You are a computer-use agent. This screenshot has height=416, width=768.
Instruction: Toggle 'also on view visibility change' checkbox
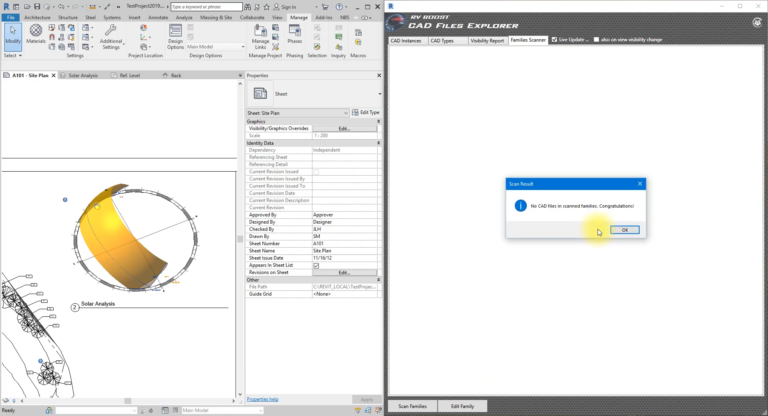[x=596, y=40]
